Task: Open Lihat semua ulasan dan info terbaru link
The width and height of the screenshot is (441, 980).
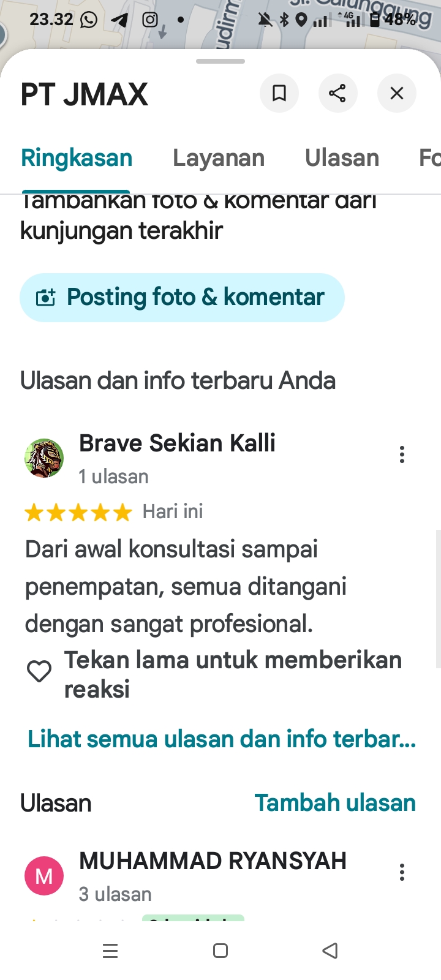Action: pyautogui.click(x=222, y=739)
